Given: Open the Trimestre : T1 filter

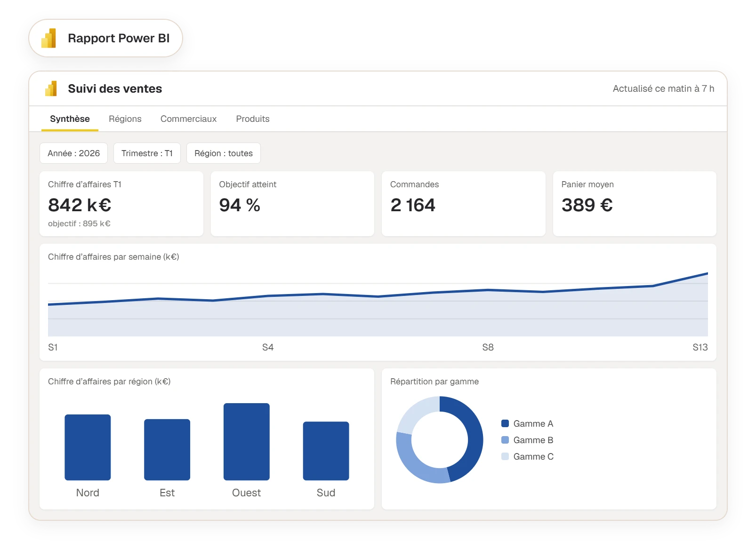Looking at the screenshot, I should [147, 153].
